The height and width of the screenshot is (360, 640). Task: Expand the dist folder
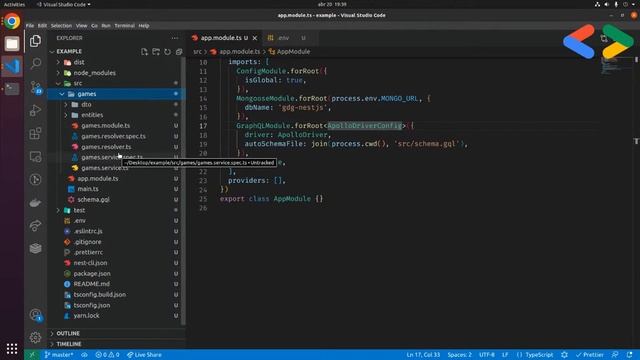[x=117, y=62]
